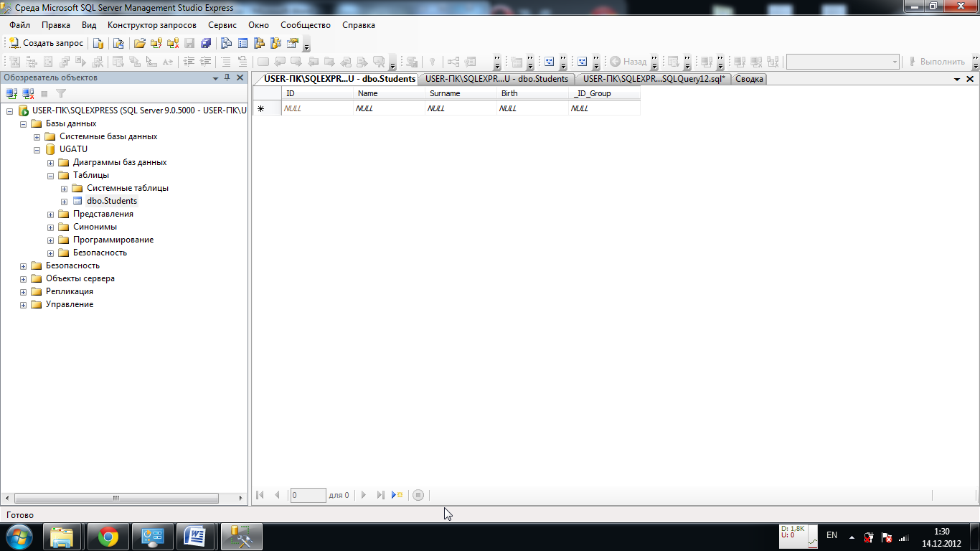
Task: Open the Справка menu
Action: pos(359,25)
